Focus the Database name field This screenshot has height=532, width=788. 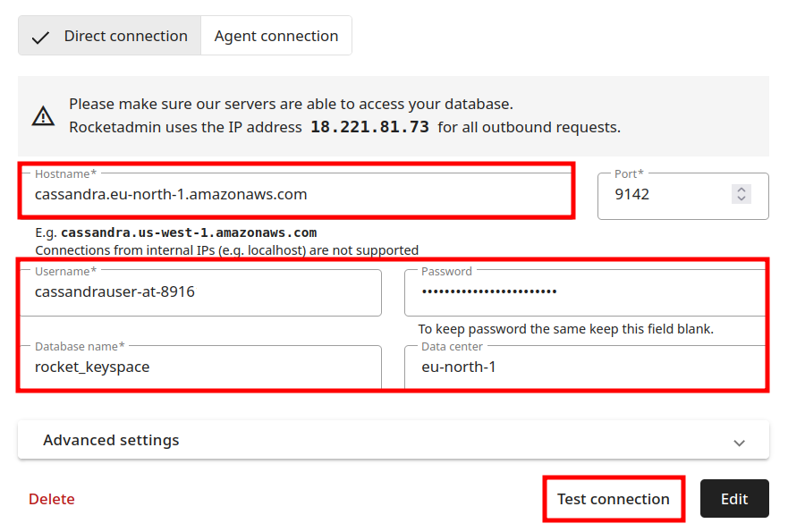click(201, 367)
